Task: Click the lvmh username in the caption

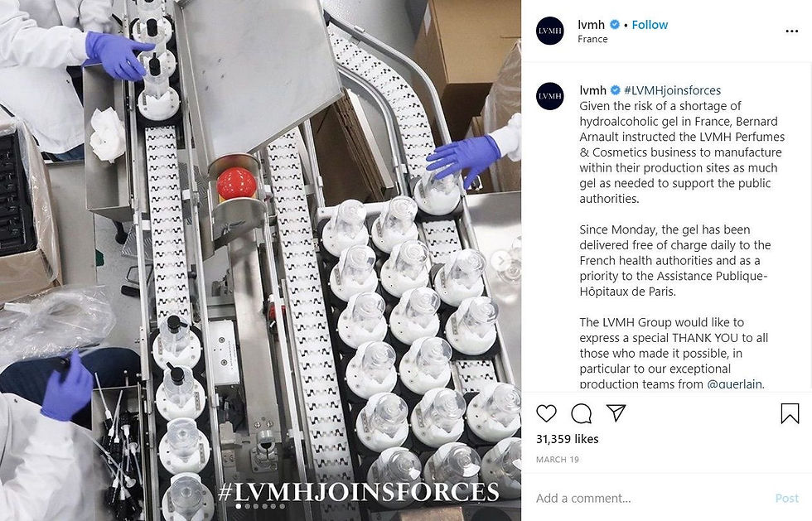Action: pos(592,90)
